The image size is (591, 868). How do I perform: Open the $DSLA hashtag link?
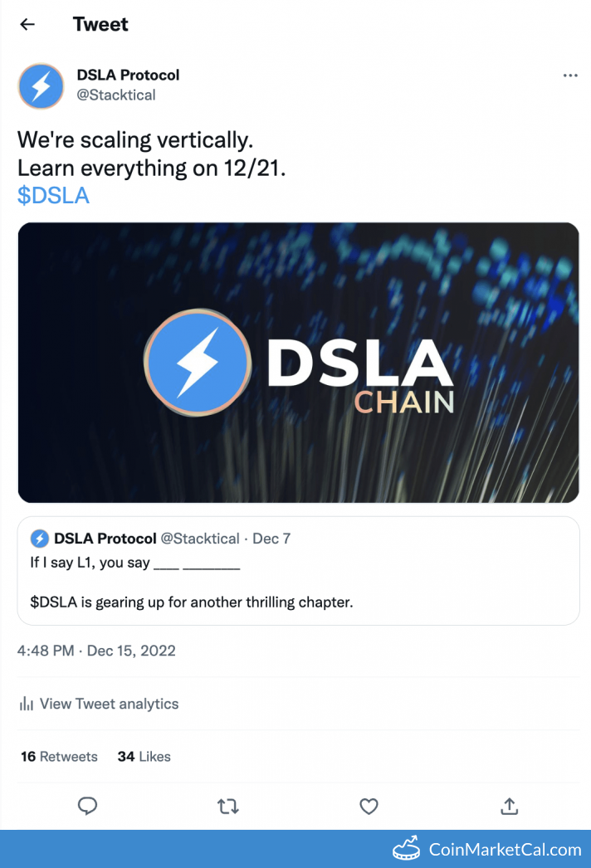tap(53, 195)
